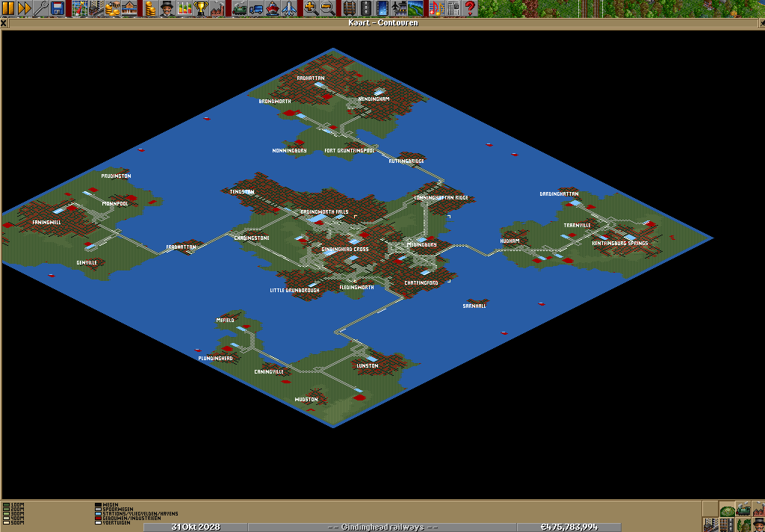Open the company league trophy icon
This screenshot has height=532, width=765.
200,8
